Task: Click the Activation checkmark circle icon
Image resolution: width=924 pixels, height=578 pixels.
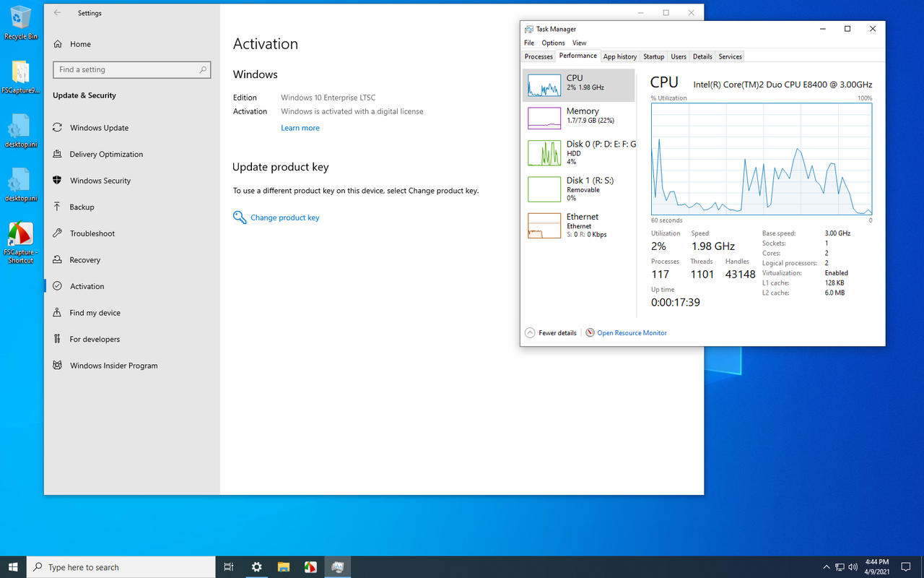Action: pyautogui.click(x=58, y=286)
